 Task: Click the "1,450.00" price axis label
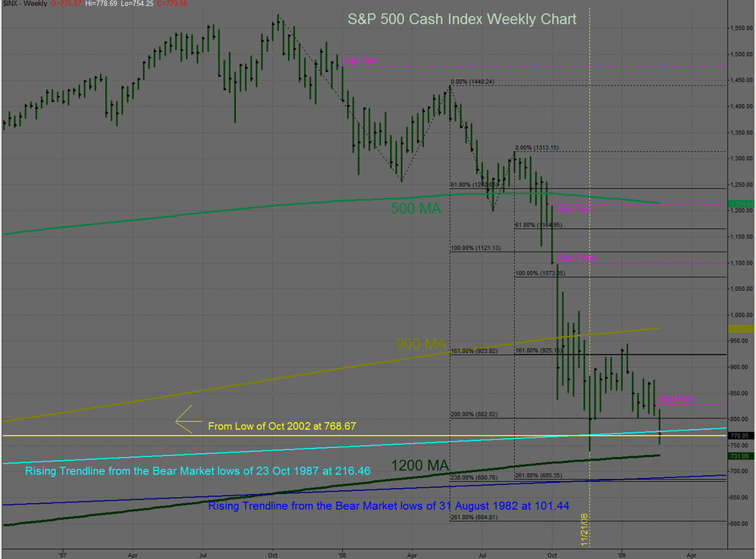(x=742, y=81)
